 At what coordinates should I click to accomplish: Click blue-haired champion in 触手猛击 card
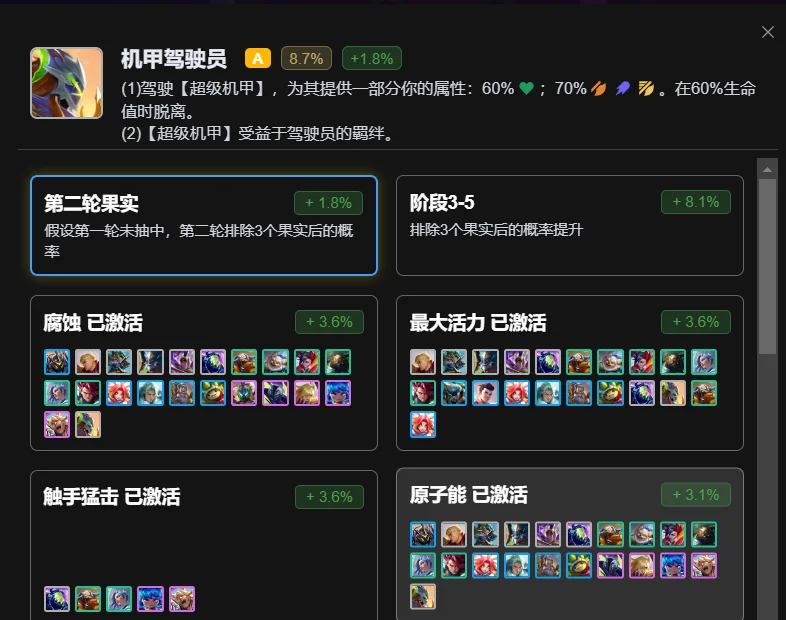click(150, 599)
